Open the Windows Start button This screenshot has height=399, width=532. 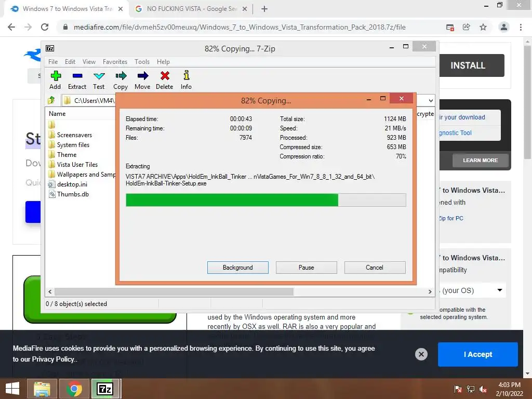click(12, 389)
